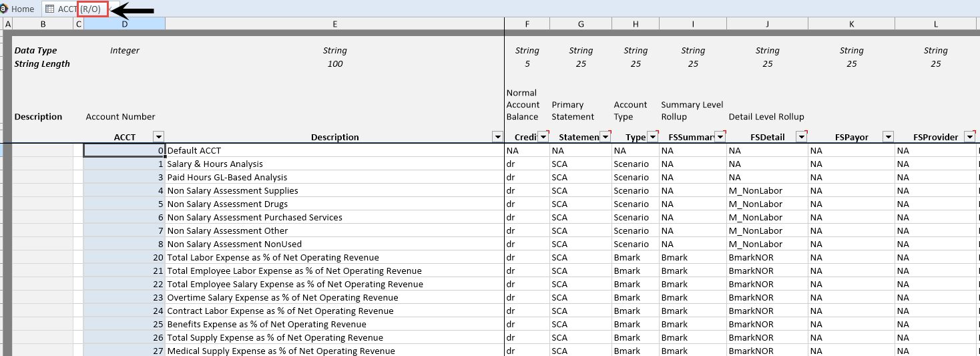Viewport: 980px width, 356px height.
Task: Click 'SCA' statement in account 3 row
Action: (x=581, y=177)
